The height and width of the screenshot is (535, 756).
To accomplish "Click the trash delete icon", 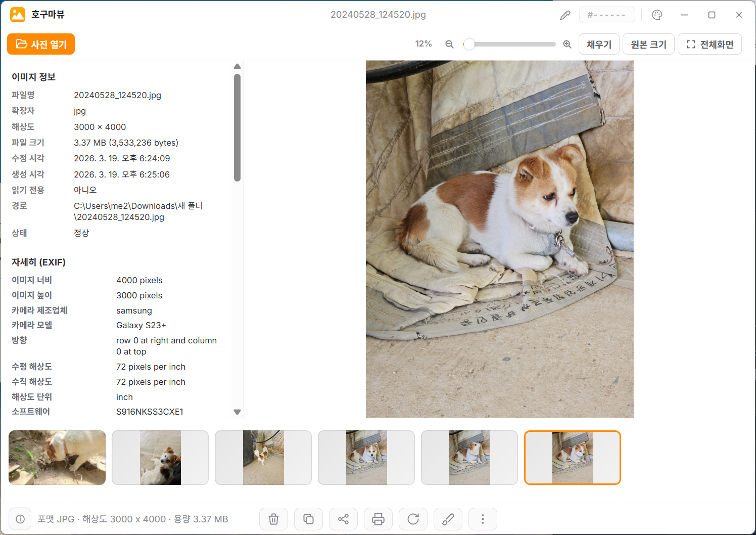I will [x=273, y=519].
